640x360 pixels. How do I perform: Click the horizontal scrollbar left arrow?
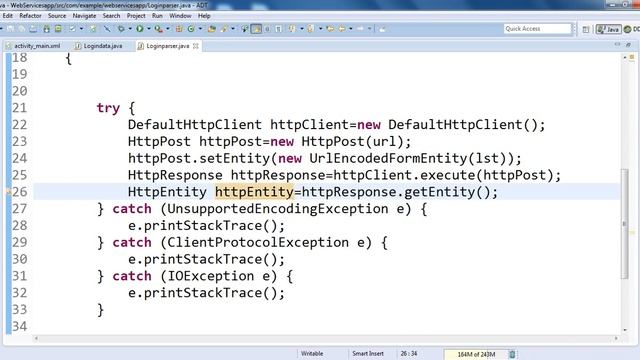pos(36,338)
